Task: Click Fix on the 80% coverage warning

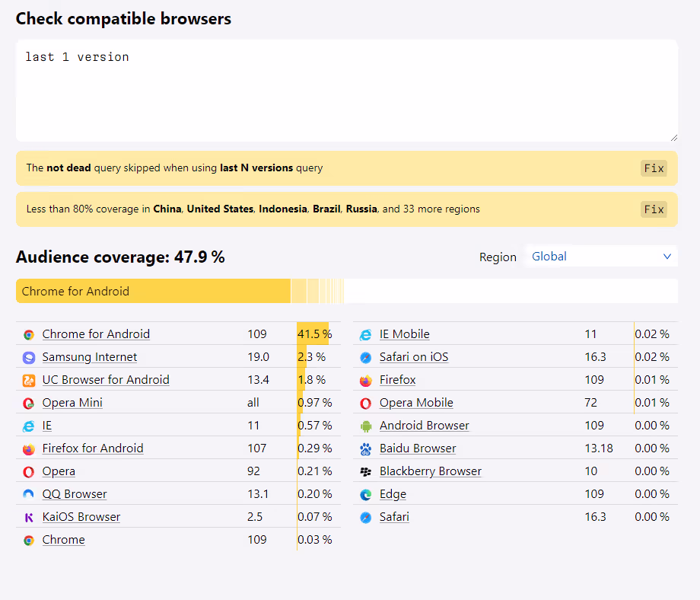Action: 654,209
